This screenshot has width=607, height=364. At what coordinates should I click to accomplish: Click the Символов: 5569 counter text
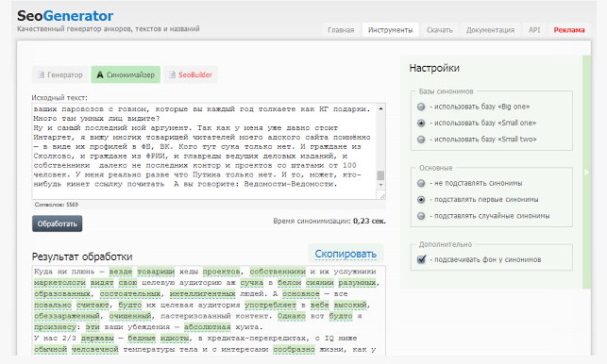point(56,205)
